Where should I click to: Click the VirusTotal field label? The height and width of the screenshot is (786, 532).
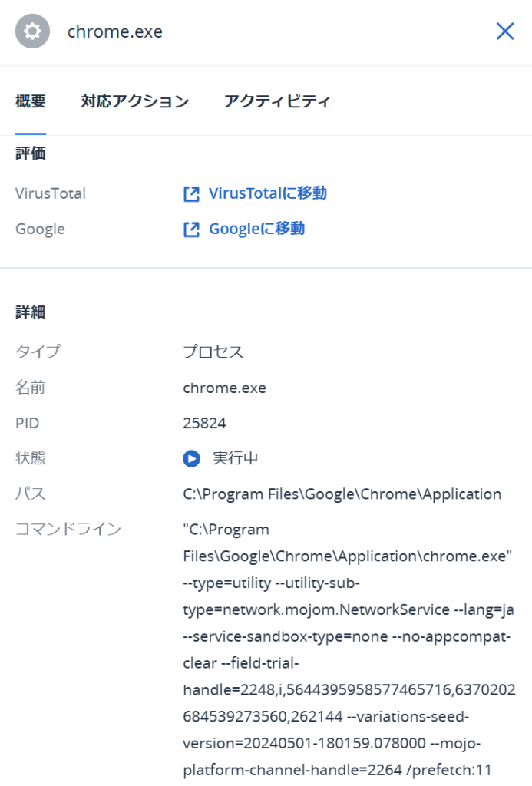(x=51, y=193)
